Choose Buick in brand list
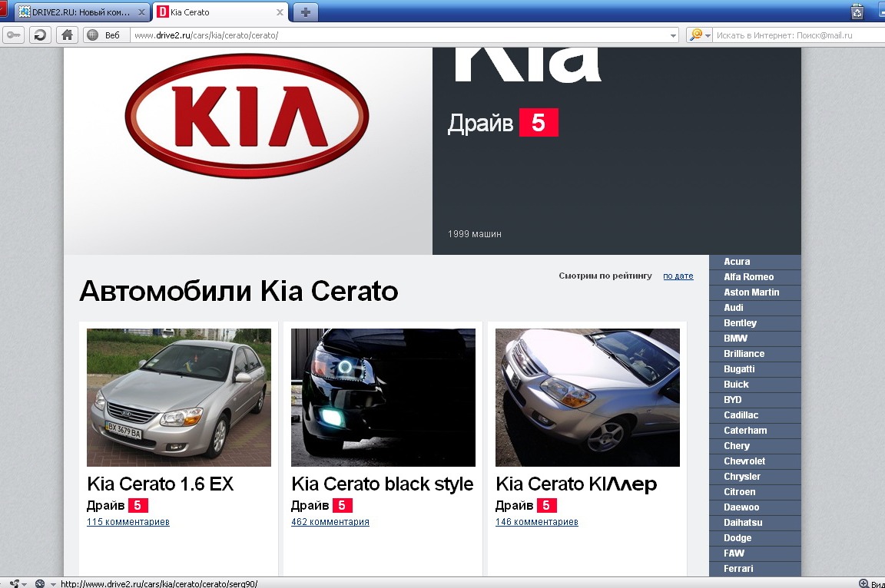 pyautogui.click(x=754, y=385)
